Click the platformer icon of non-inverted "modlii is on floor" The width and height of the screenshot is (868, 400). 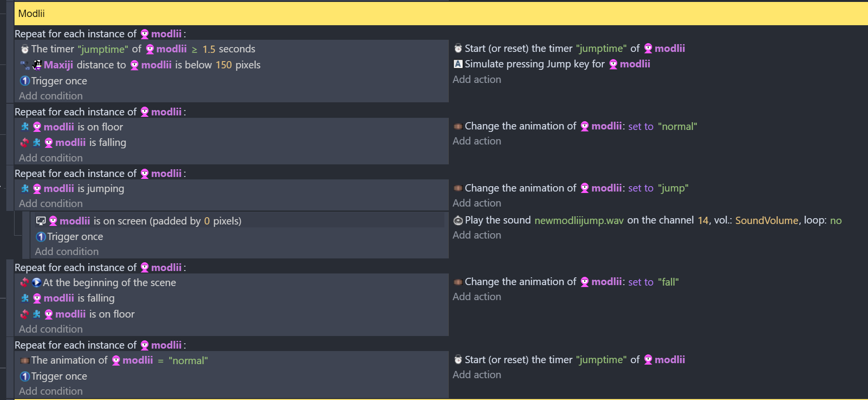pyautogui.click(x=25, y=127)
